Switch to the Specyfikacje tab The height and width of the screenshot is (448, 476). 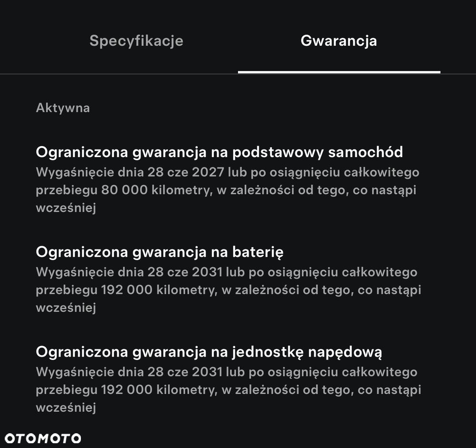point(136,41)
